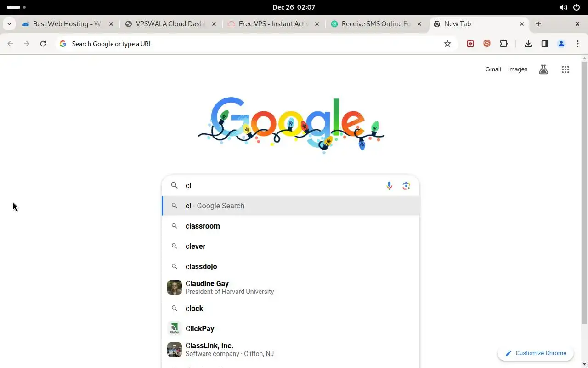Open the orange S extension icon
This screenshot has width=588, height=368.
[x=487, y=44]
